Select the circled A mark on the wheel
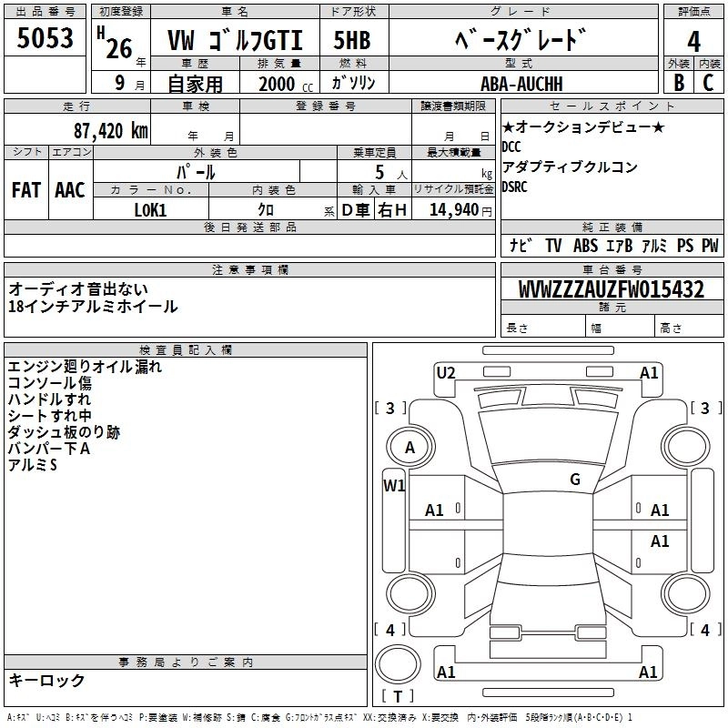Viewport: 728px width, 728px height. coord(409,448)
